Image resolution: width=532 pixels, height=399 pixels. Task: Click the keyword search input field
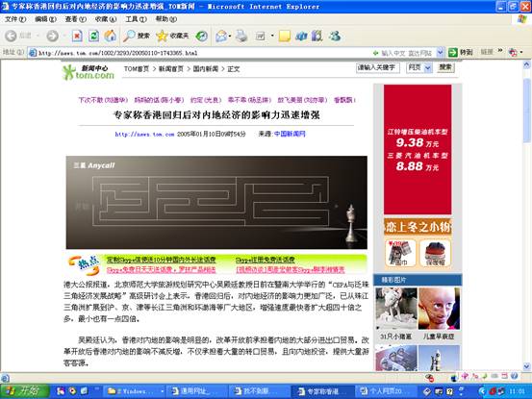(x=378, y=68)
